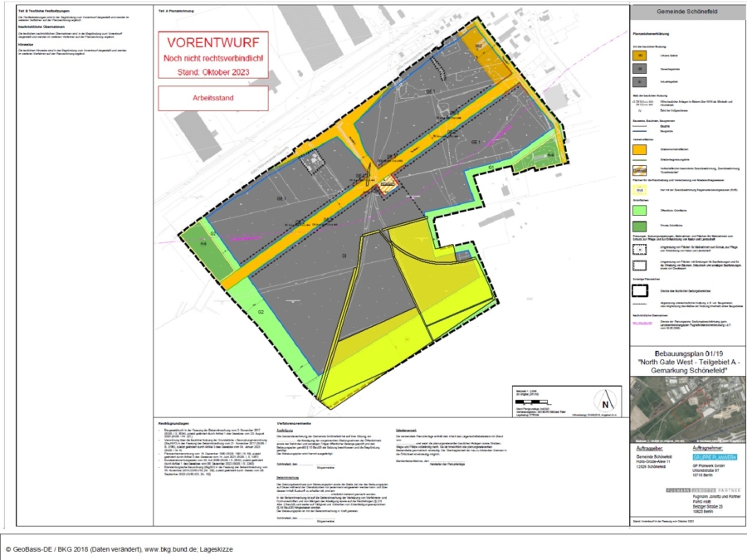Click "North Gate West - Teilgebiet A" title line

pyautogui.click(x=688, y=362)
